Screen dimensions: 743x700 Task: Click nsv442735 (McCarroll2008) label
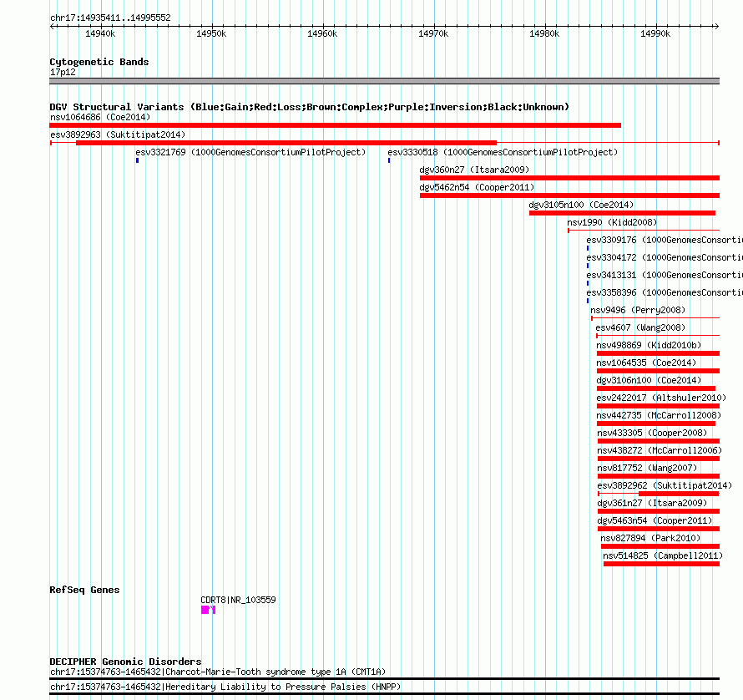[659, 415]
